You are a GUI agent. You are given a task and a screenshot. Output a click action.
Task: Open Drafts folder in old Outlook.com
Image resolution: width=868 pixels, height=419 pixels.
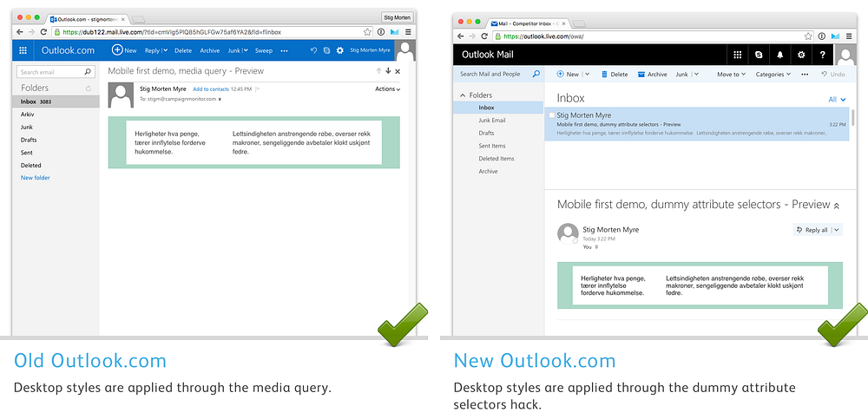29,140
